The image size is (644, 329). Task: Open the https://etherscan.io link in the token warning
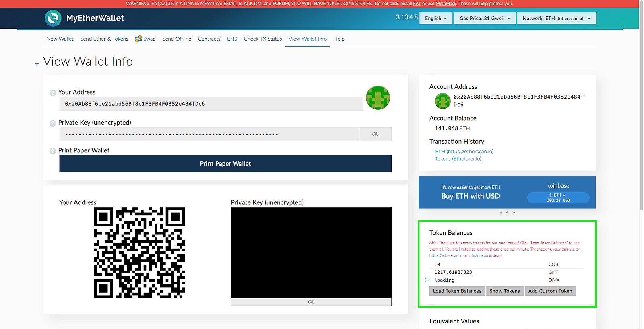pos(446,255)
